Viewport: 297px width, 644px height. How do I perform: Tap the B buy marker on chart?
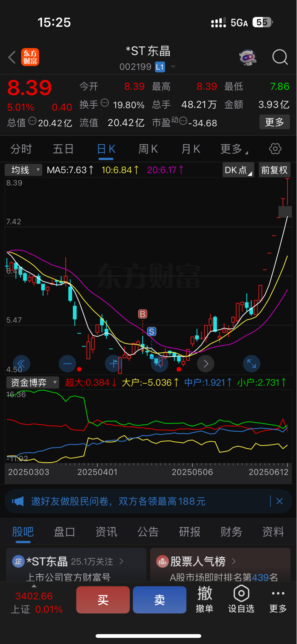coord(143,314)
